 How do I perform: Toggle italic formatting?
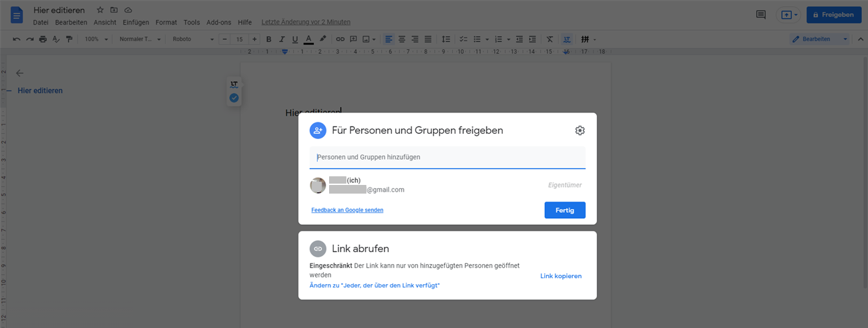282,39
